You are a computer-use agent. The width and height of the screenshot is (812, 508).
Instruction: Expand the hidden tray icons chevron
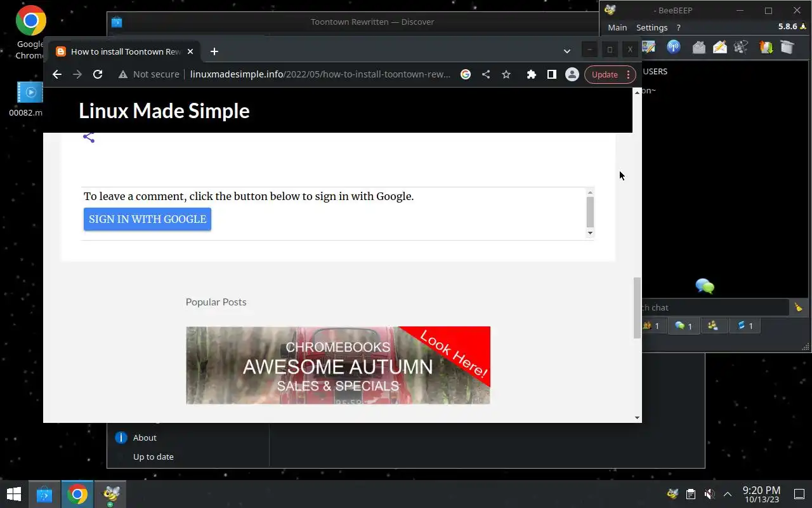728,494
